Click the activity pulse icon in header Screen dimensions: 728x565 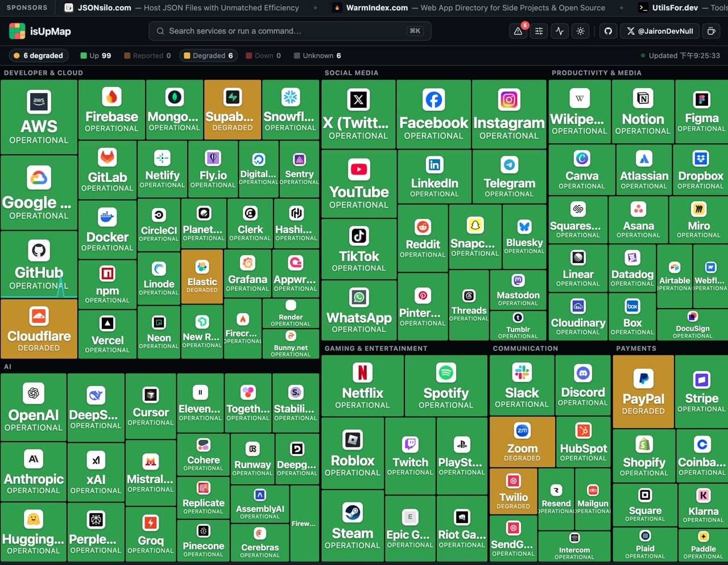[x=560, y=31]
